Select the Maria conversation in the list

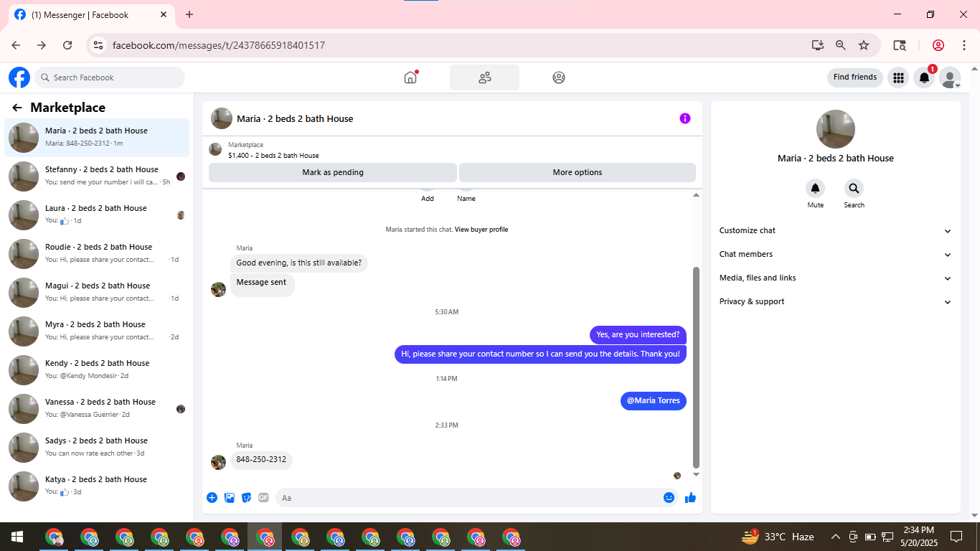(x=97, y=137)
